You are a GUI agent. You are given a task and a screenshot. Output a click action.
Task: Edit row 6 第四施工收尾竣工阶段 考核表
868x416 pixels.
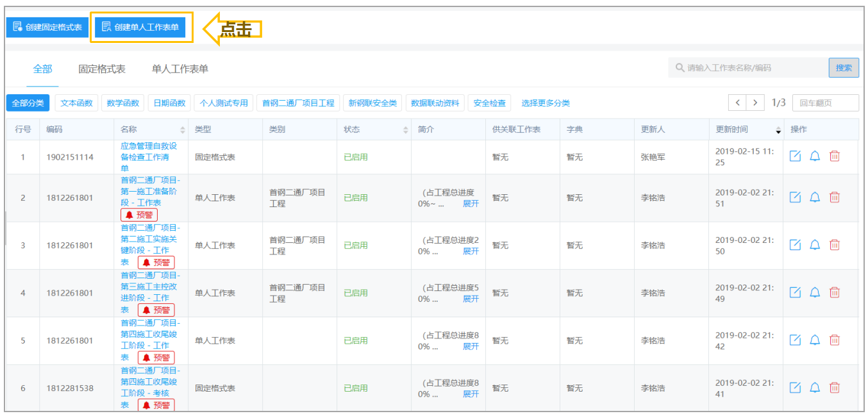click(795, 387)
